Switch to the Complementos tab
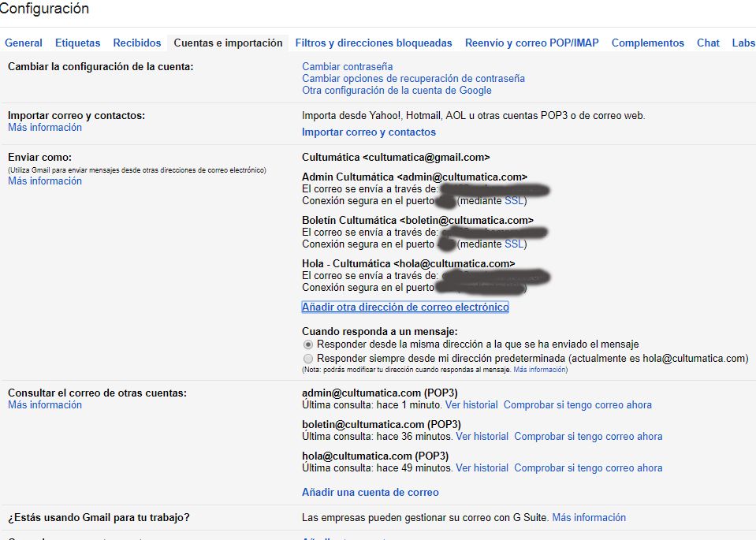 (647, 43)
